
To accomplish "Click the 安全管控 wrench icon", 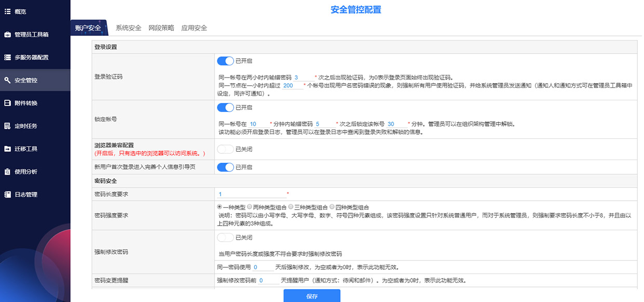I will click(x=7, y=81).
